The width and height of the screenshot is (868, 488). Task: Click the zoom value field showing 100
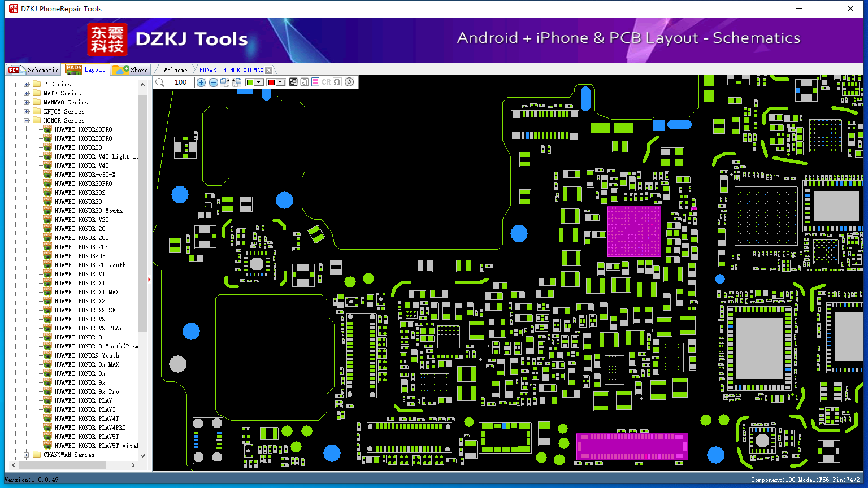pyautogui.click(x=181, y=82)
